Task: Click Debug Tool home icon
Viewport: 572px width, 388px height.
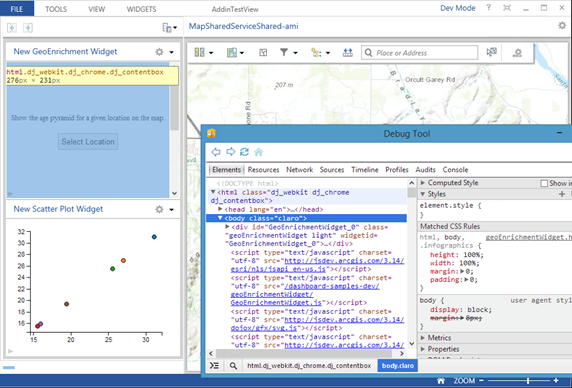Action: tap(258, 152)
